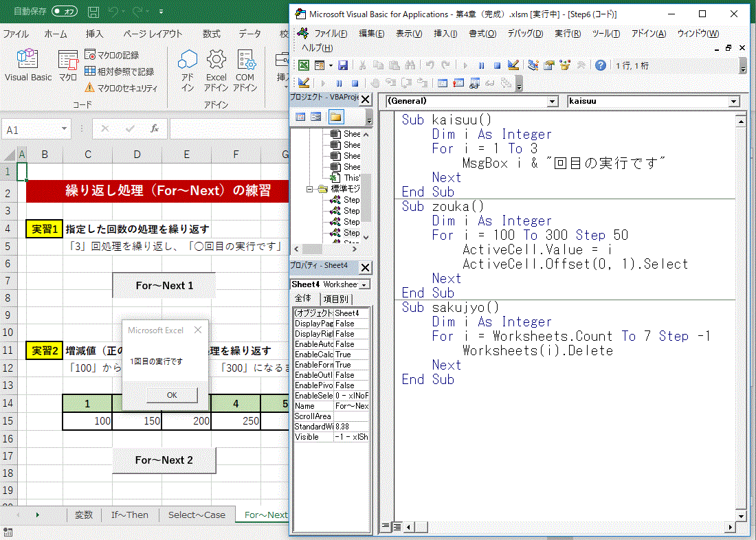Click the For~Next 1 button on the sheet

164,285
